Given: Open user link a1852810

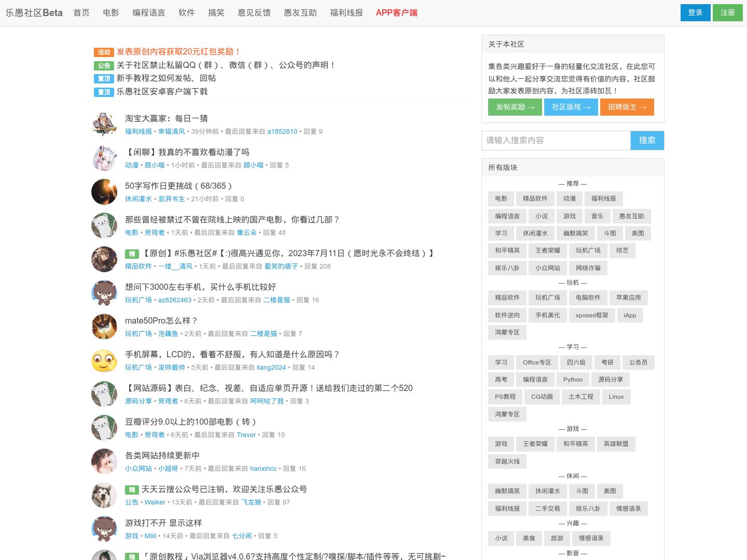Looking at the screenshot, I should point(282,132).
